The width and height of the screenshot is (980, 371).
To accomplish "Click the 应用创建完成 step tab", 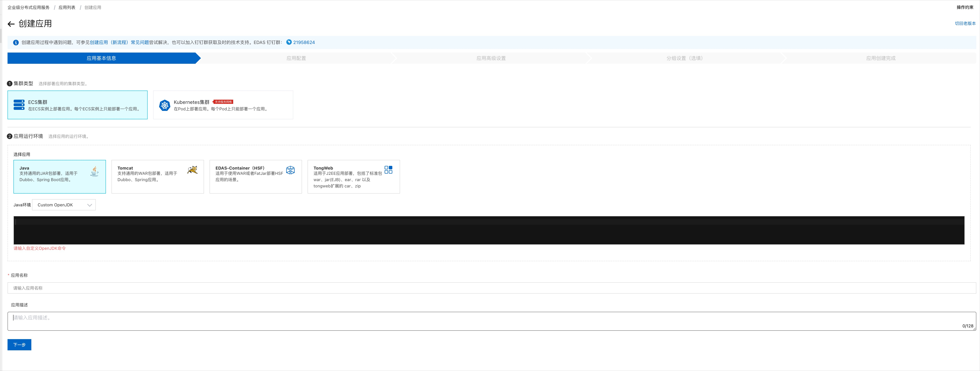I will (x=881, y=58).
